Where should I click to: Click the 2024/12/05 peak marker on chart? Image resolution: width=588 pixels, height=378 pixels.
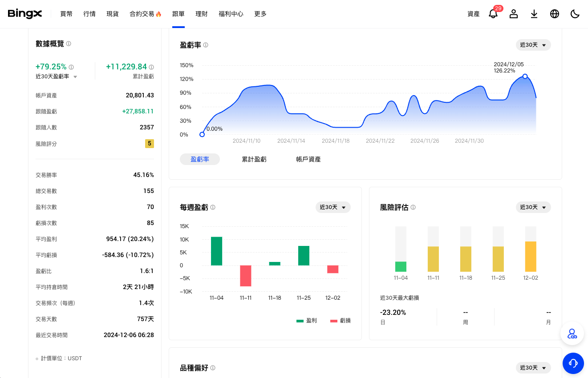pos(525,76)
